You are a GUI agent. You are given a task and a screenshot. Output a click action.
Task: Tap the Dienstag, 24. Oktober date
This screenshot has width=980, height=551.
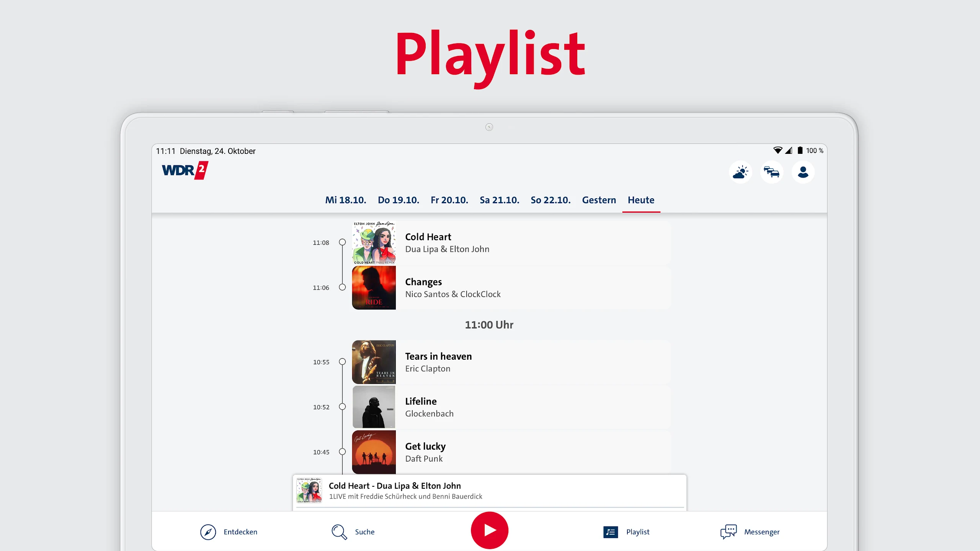pos(217,151)
